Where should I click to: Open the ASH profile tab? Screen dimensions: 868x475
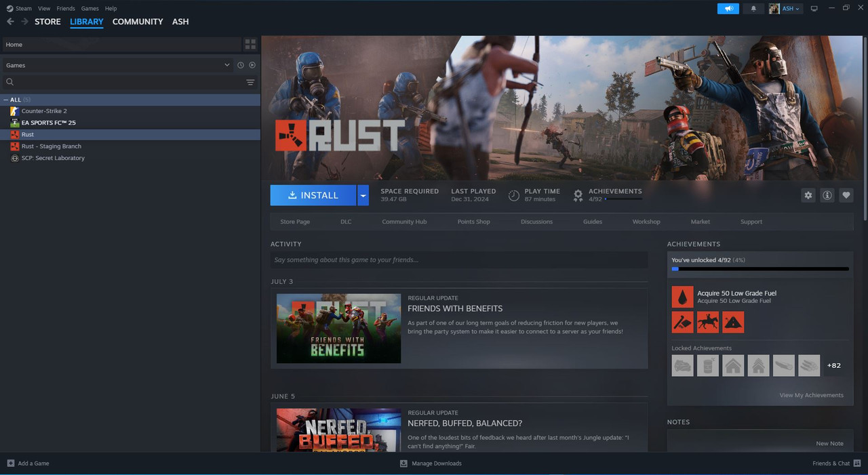click(180, 22)
